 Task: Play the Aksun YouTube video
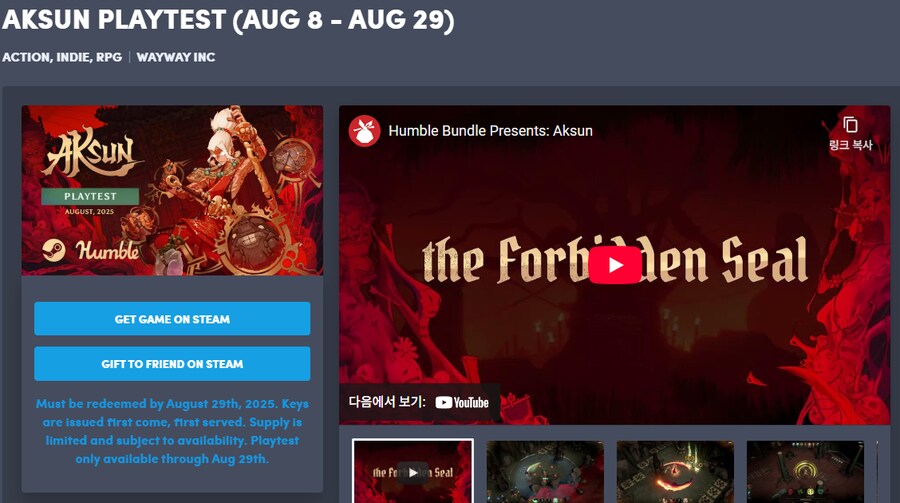pos(615,265)
